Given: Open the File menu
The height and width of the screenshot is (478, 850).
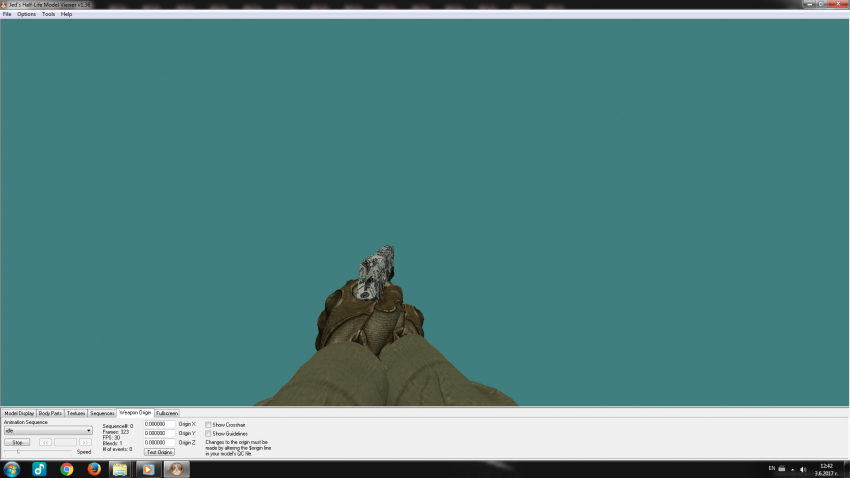Looking at the screenshot, I should click(7, 14).
